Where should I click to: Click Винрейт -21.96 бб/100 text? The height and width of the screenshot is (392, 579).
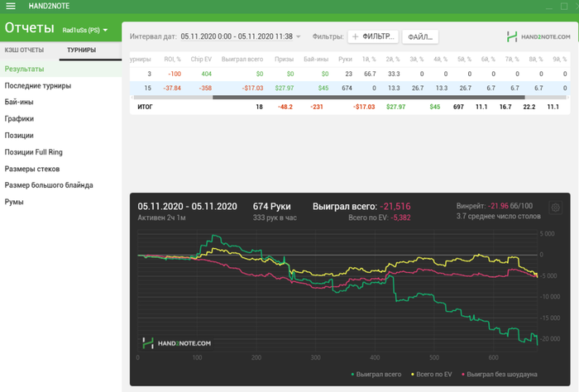coord(495,206)
